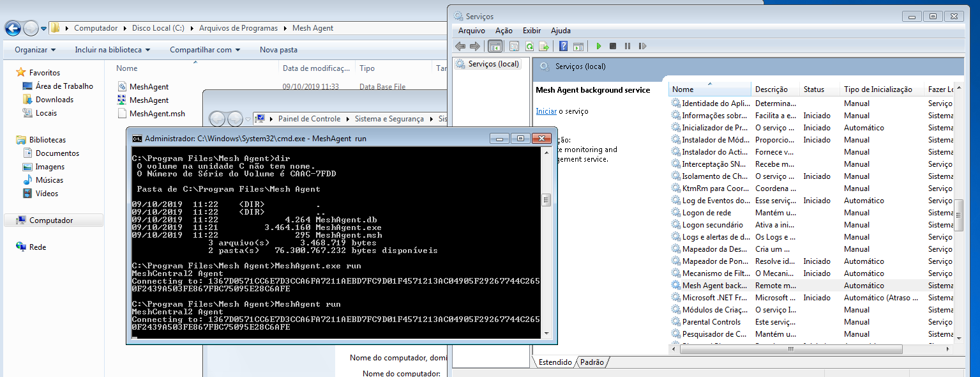Switch to the Padrão tab
Viewport: 980px width, 377px height.
592,362
